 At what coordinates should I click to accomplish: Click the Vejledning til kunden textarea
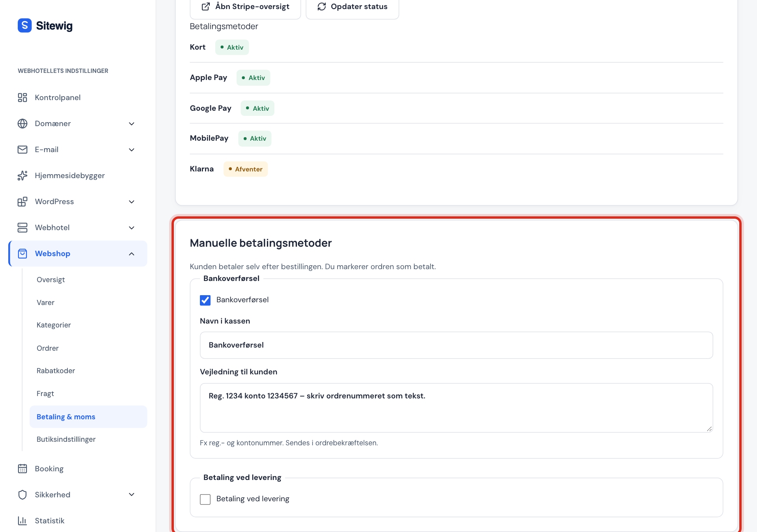(x=456, y=408)
